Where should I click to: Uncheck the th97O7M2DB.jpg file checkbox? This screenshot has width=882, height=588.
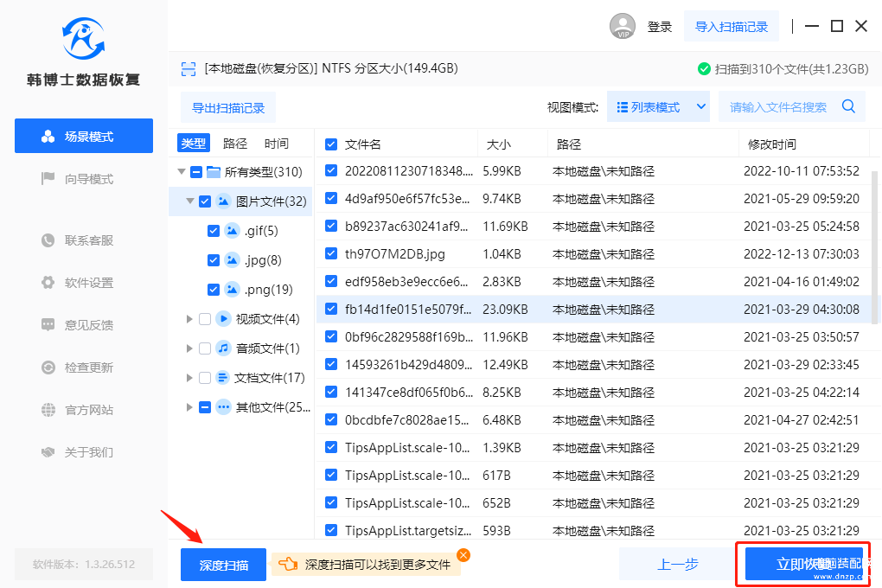click(x=331, y=253)
